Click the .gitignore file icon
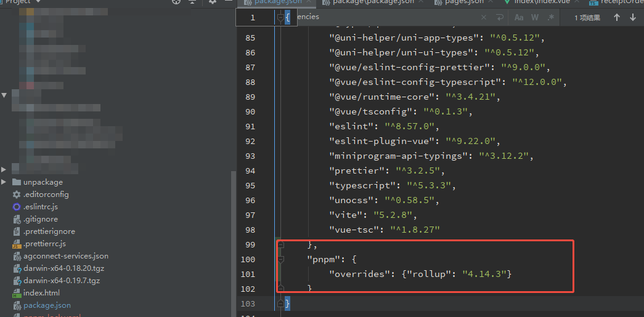The image size is (644, 317). click(x=17, y=219)
